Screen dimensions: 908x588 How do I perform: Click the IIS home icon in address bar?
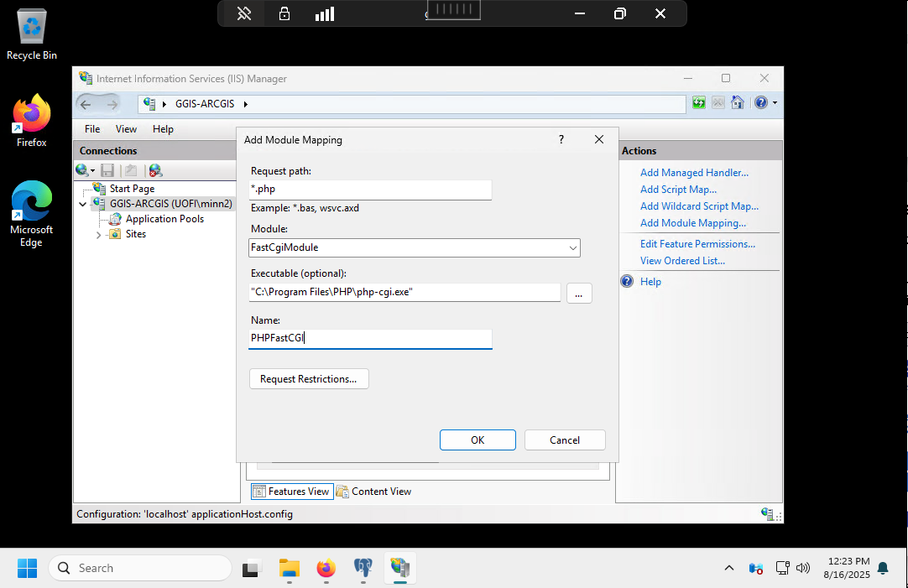point(737,103)
